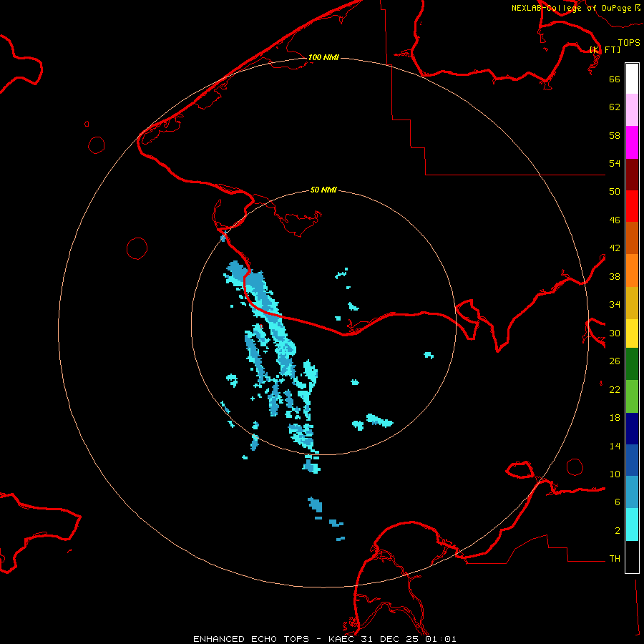Click the 66 legend value
The height and width of the screenshot is (644, 644).
(615, 79)
